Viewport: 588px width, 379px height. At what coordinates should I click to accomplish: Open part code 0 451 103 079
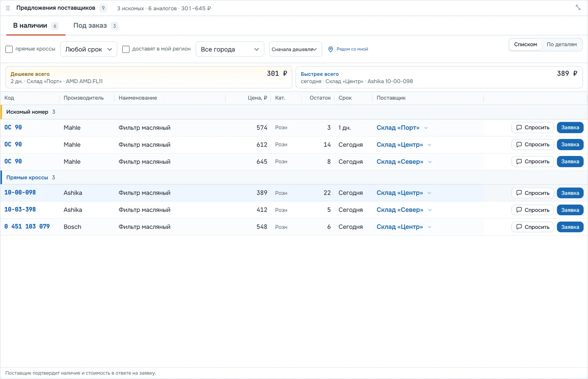coord(27,226)
